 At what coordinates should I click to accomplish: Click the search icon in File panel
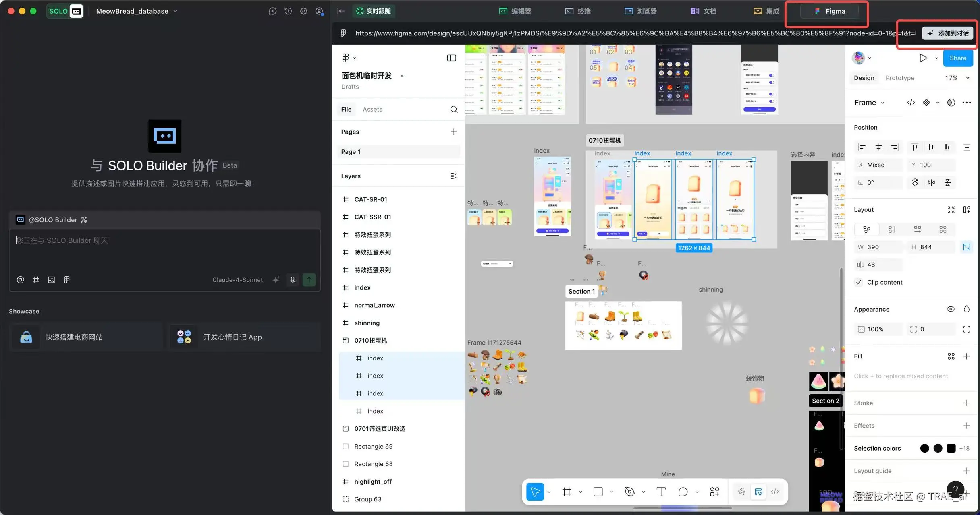(454, 109)
